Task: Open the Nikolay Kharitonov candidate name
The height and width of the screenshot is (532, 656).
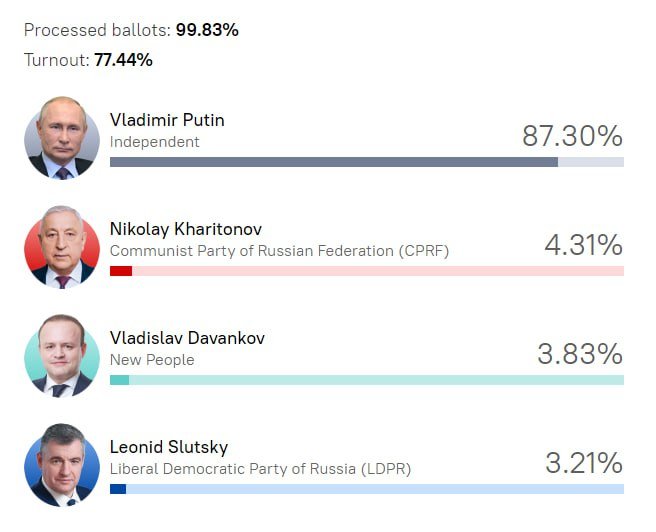Action: (x=186, y=229)
